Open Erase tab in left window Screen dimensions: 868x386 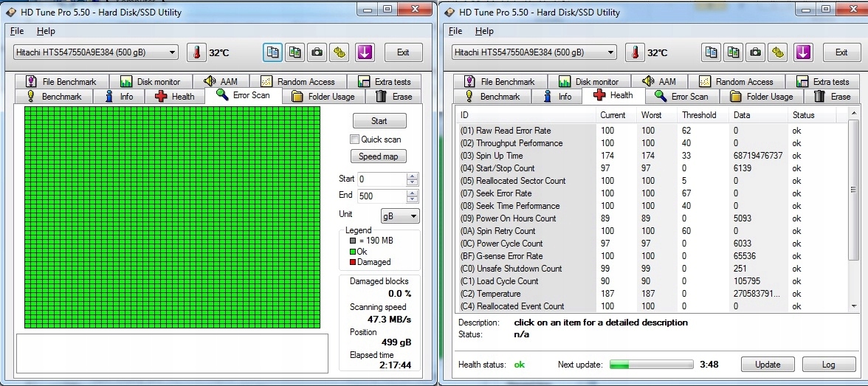(393, 97)
